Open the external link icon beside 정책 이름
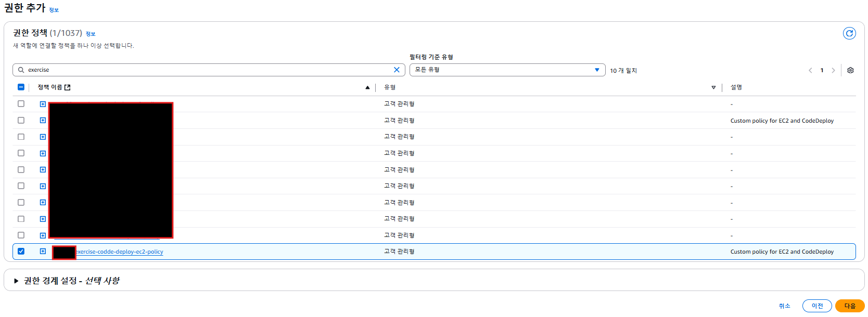 pyautogui.click(x=67, y=87)
